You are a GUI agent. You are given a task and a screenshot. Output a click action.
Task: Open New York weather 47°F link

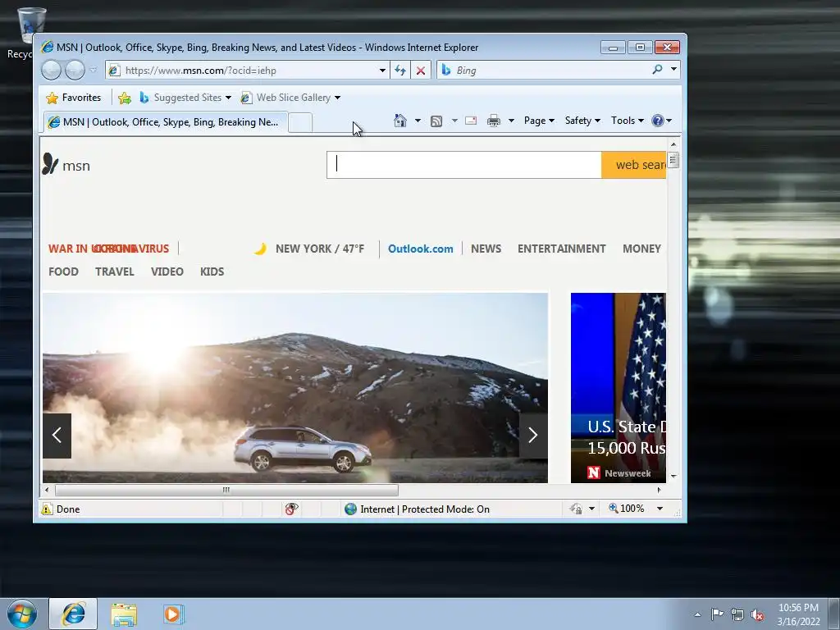tap(320, 249)
